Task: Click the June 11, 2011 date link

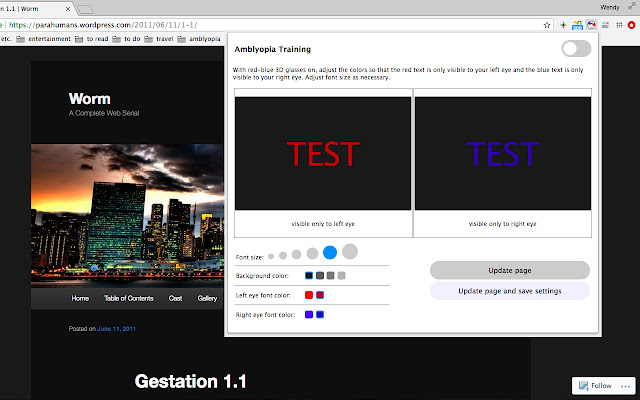Action: click(x=116, y=329)
